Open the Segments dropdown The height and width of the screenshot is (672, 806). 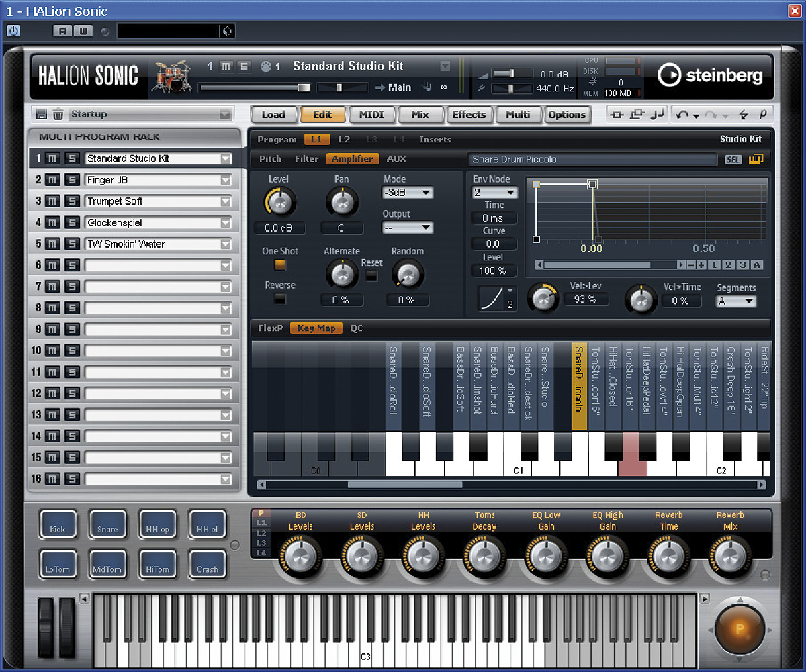tap(735, 301)
